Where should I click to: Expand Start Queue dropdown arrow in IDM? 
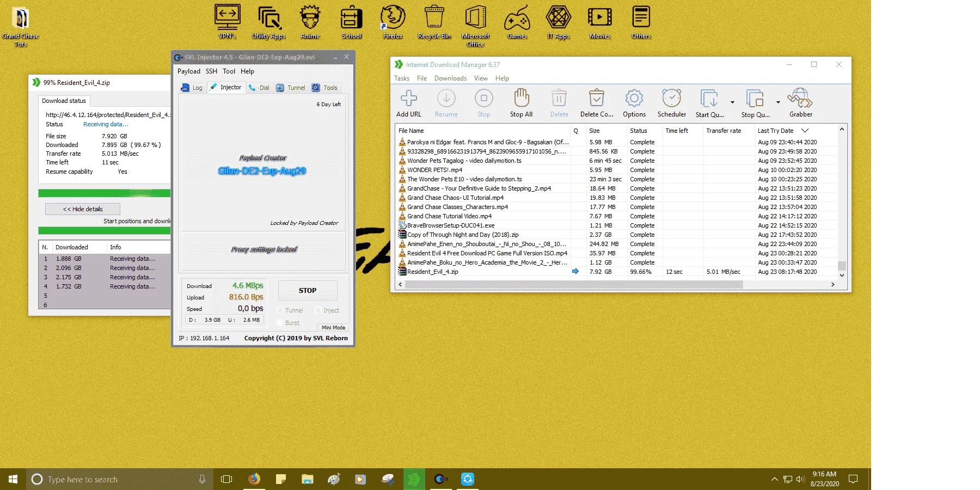(x=732, y=102)
